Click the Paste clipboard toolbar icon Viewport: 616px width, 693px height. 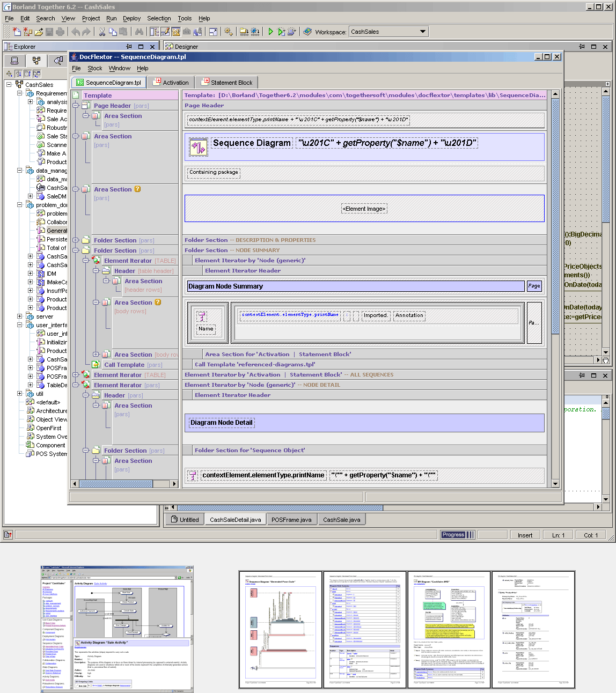coord(123,32)
